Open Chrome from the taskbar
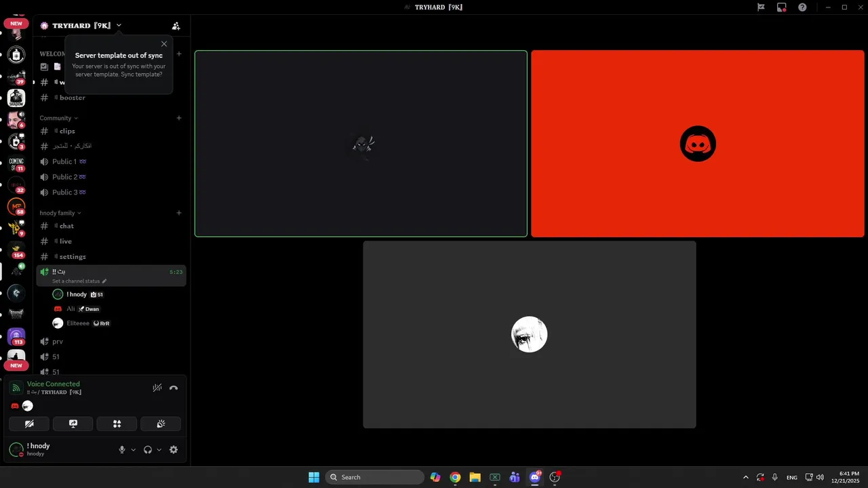Screen dimensions: 868x488 (x=455, y=477)
